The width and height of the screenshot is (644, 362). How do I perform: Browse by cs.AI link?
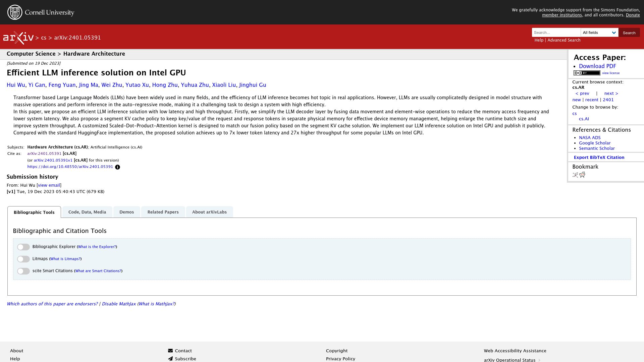coord(584,119)
